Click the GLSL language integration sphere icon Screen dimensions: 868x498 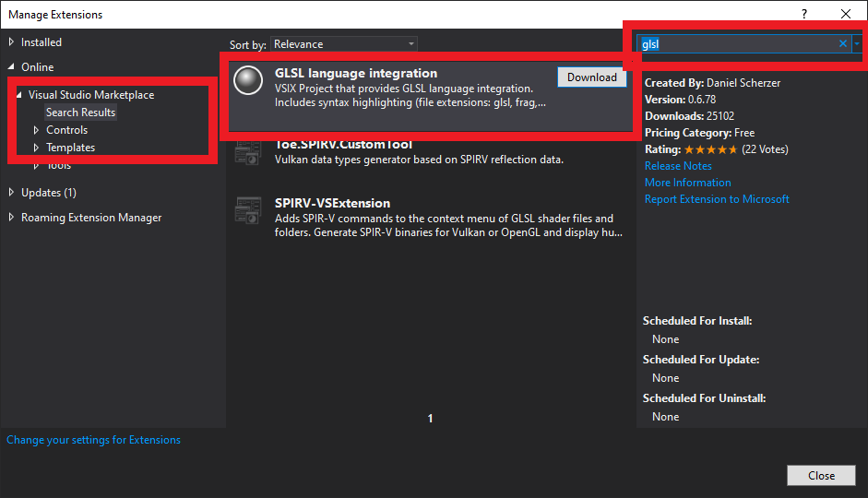[x=248, y=80]
